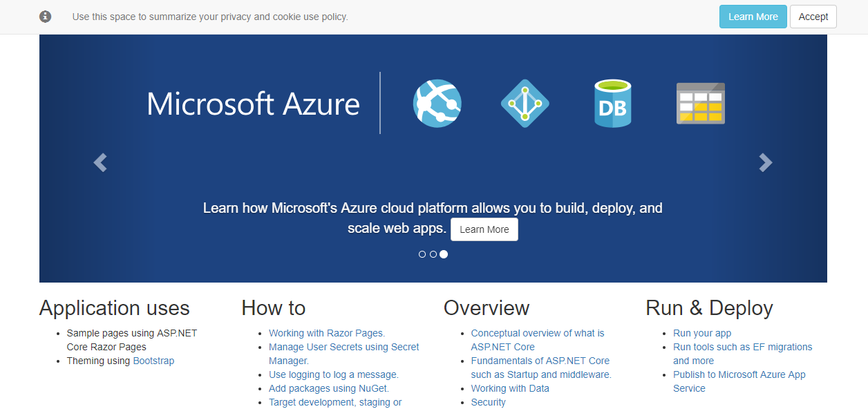Viewport: 868px width, 409px height.
Task: Click Use logging to log a message
Action: [333, 374]
